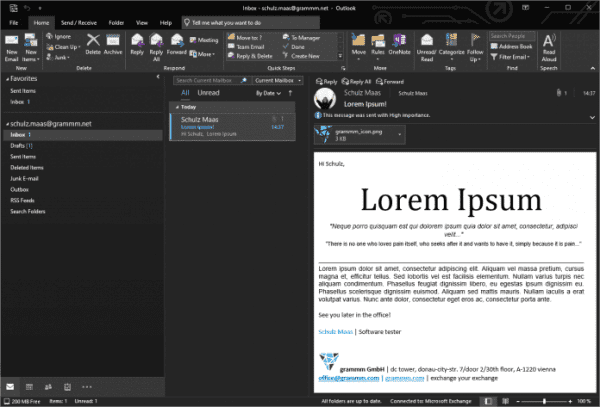
Task: Open the Folder ribbon tab
Action: click(116, 23)
